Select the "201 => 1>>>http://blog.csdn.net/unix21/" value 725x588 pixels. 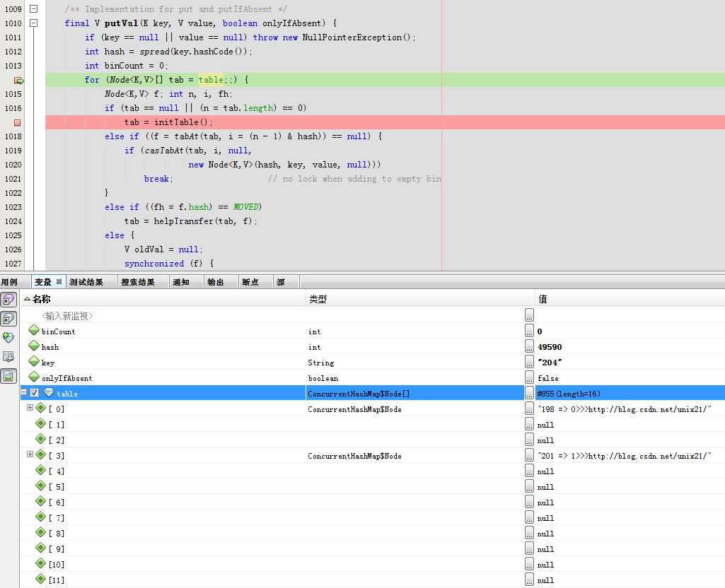click(x=624, y=456)
